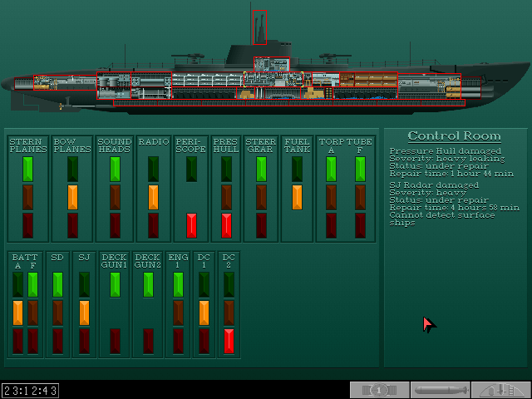Select the Control Room report heading
Image resolution: width=532 pixels, height=399 pixels.
[x=454, y=136]
